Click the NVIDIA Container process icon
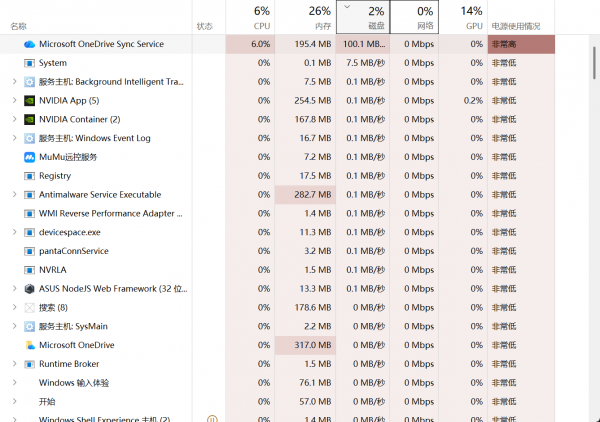Screen dimensions: 600x422 (x=29, y=119)
